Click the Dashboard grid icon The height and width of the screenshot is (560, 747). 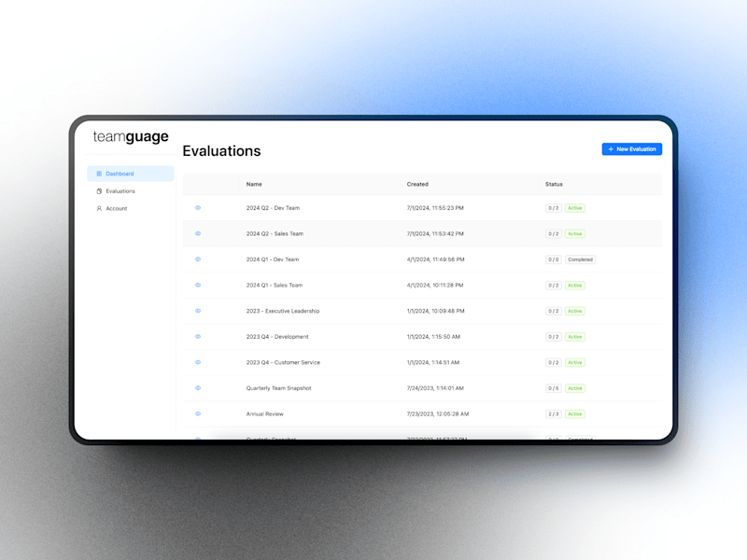(x=99, y=174)
